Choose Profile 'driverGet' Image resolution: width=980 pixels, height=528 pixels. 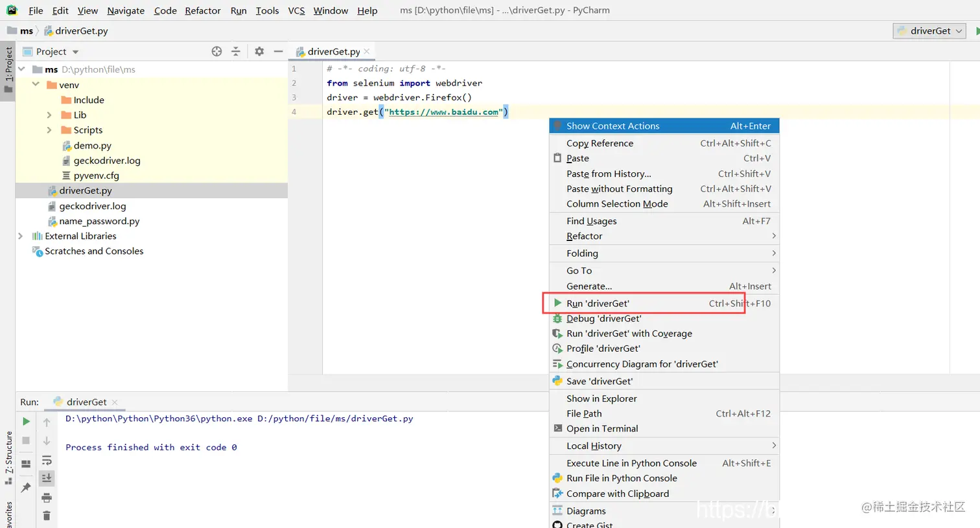[664, 349]
